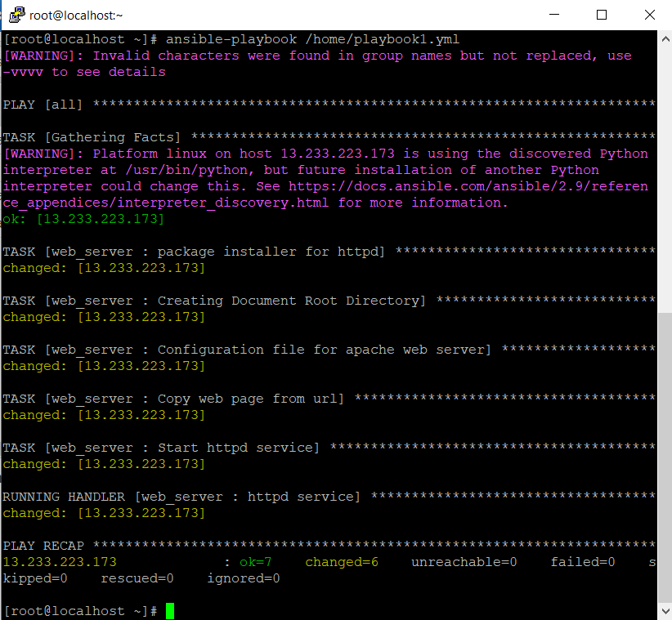This screenshot has height=620, width=672.
Task: Click the scrollbar down arrow
Action: [x=664, y=610]
